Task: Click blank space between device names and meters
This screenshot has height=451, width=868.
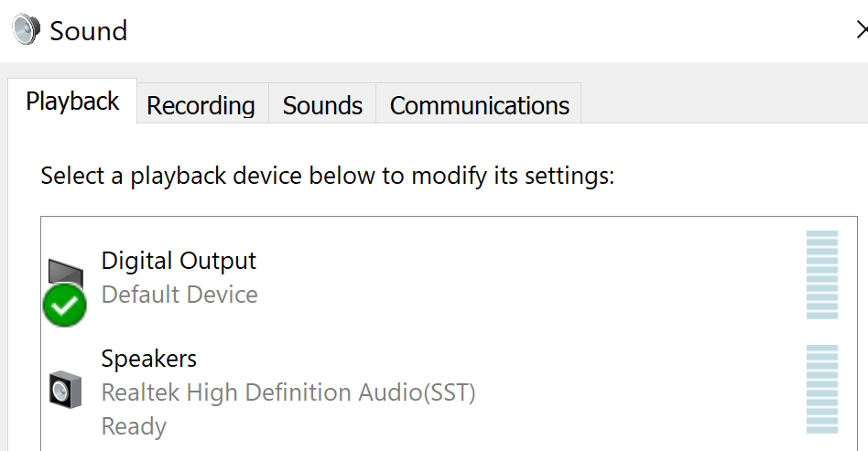Action: (595, 320)
